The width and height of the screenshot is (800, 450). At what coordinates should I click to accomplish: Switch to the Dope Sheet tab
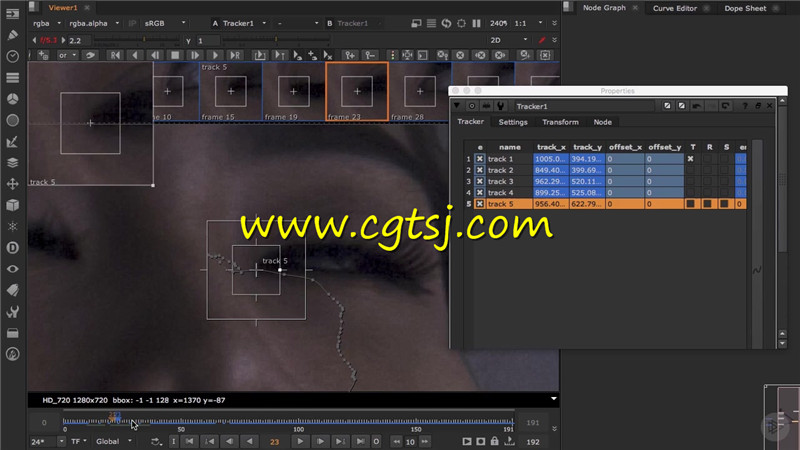(745, 8)
